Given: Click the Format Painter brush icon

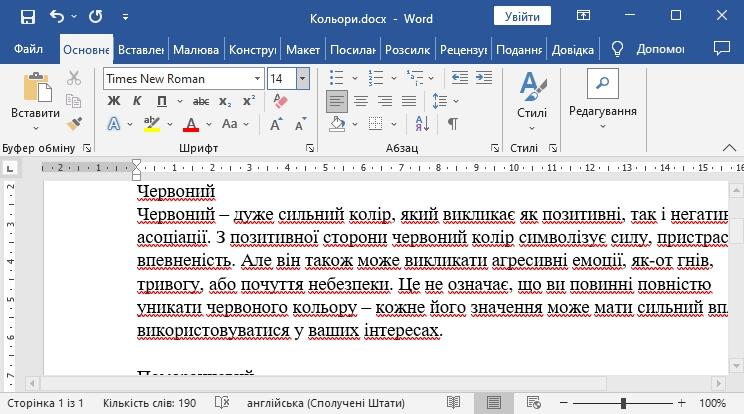Looking at the screenshot, I should pos(74,124).
